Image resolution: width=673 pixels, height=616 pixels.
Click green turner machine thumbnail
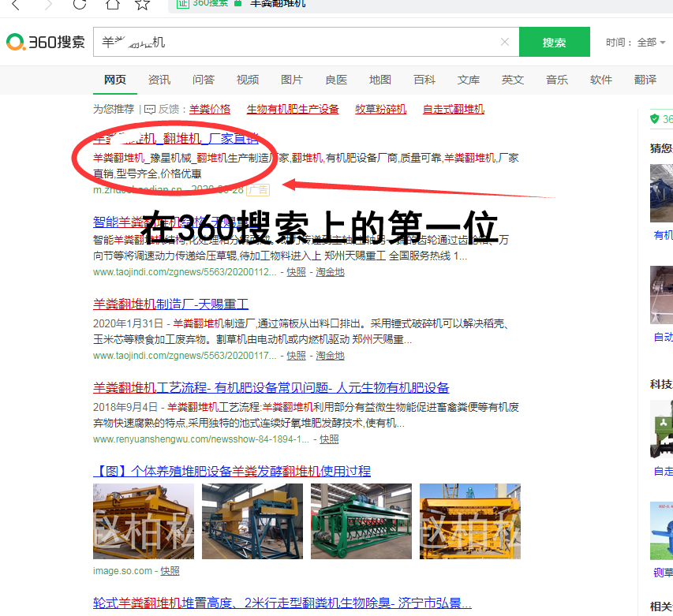361,521
